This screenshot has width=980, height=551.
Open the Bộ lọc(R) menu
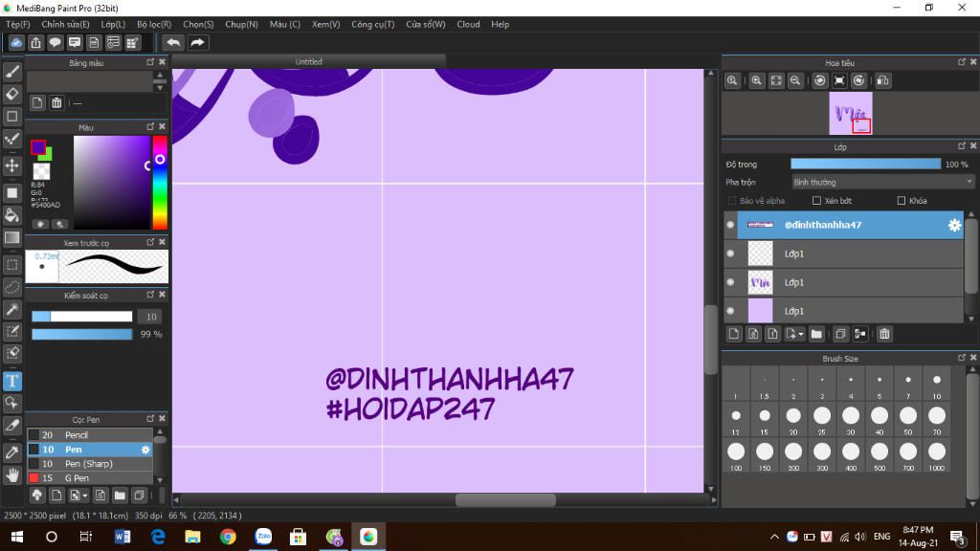click(x=154, y=24)
